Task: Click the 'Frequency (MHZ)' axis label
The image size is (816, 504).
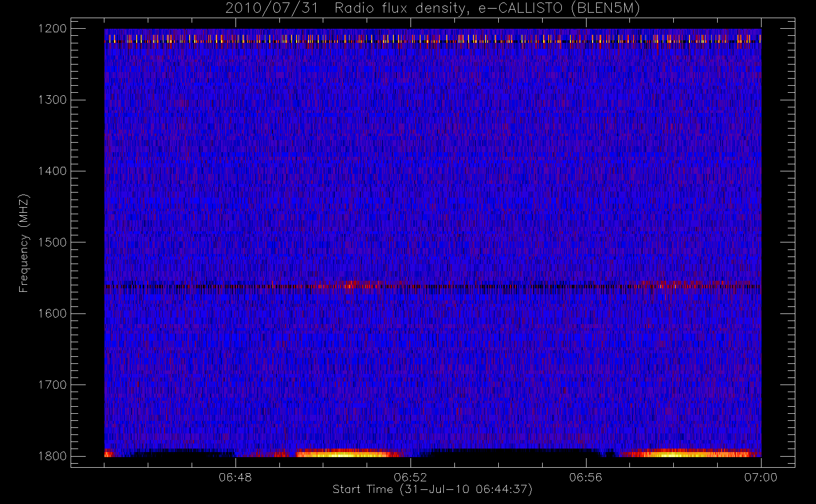Action: tap(24, 243)
